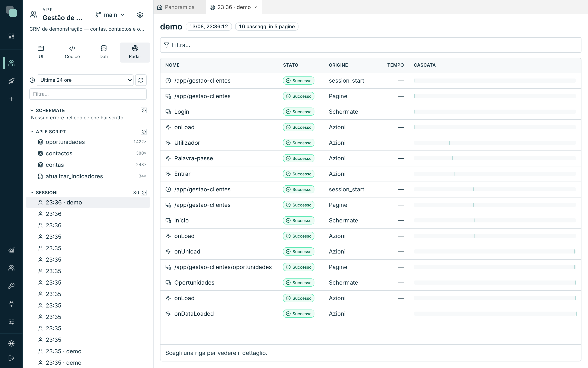Add a new app with plus icon

[x=11, y=99]
